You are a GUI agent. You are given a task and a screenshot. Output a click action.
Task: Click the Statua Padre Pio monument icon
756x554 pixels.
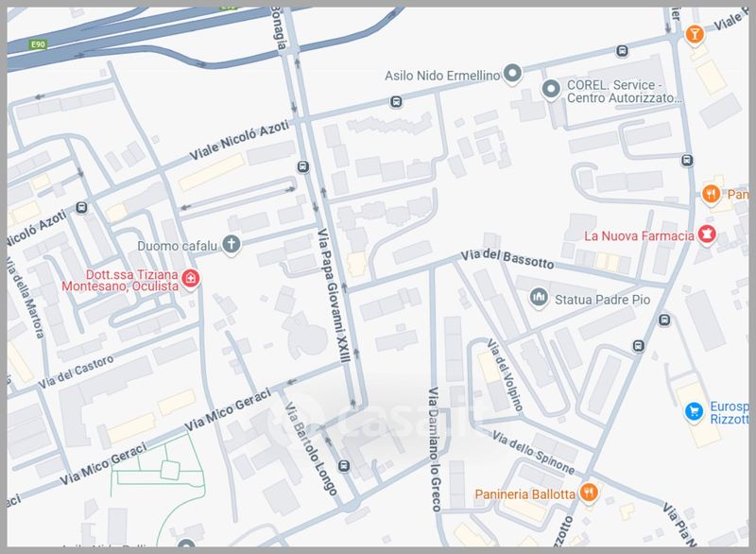click(x=539, y=298)
